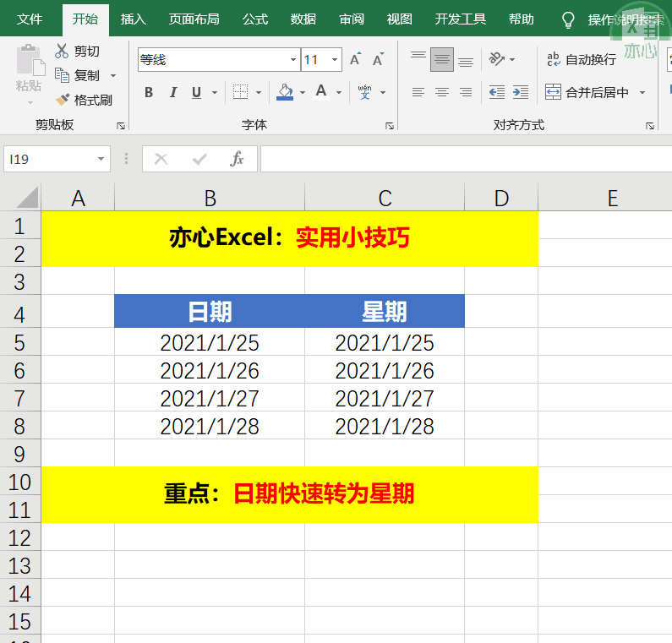This screenshot has width=672, height=643.
Task: Decrease indent icon
Action: (x=497, y=92)
